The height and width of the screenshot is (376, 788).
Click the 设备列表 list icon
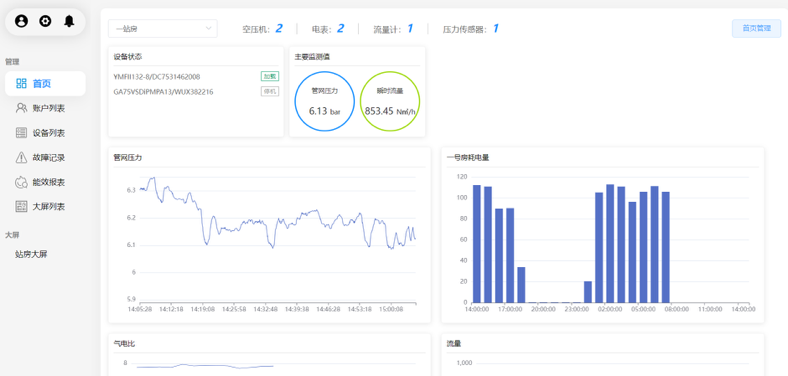click(21, 133)
